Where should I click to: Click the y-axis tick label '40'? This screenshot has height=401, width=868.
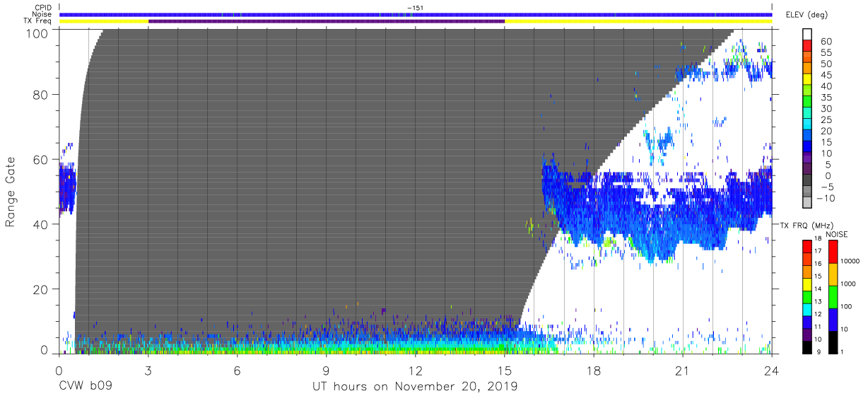pyautogui.click(x=41, y=224)
